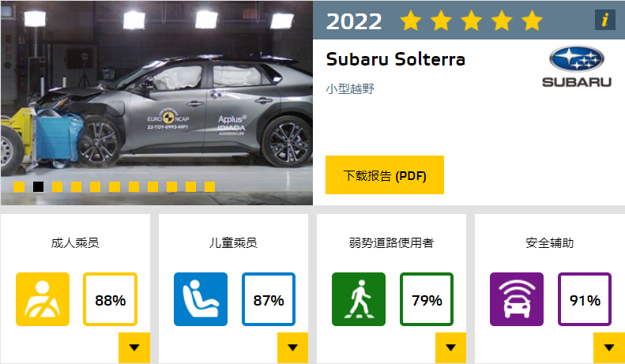Select the last carousel image dot
The image size is (625, 364).
click(209, 187)
